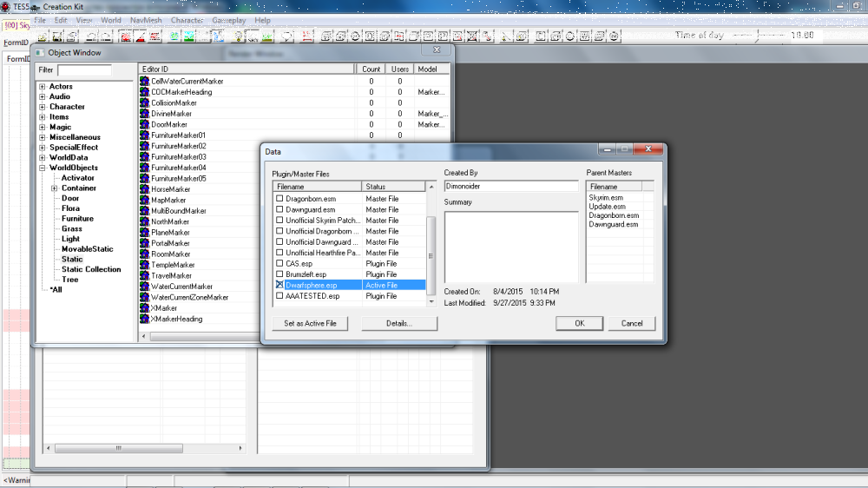Click the Save plugin toolbar icon

[x=57, y=36]
